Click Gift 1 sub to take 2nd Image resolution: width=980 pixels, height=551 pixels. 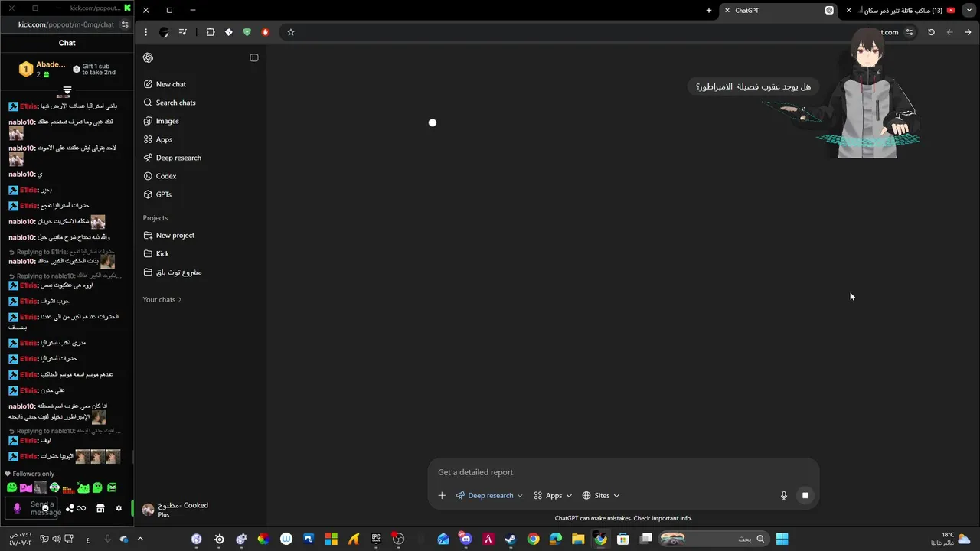coord(94,69)
